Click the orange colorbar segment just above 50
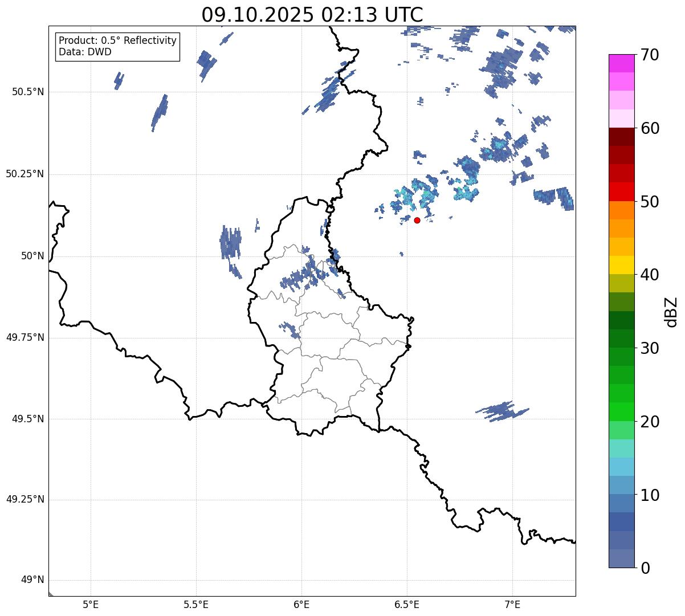685x616 pixels. click(621, 210)
